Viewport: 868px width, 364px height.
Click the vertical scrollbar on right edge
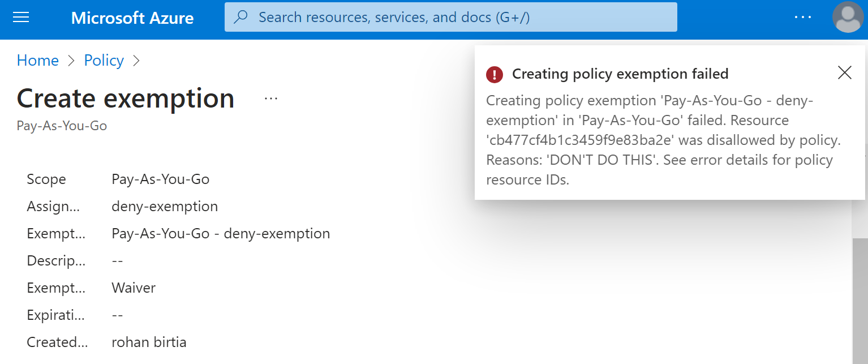[860, 283]
